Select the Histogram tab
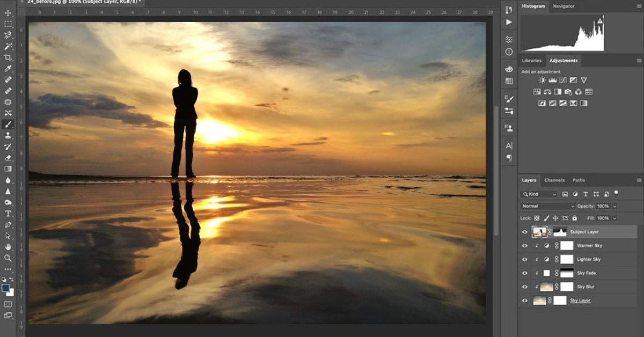Viewport: 644px width, 337px height. [533, 6]
